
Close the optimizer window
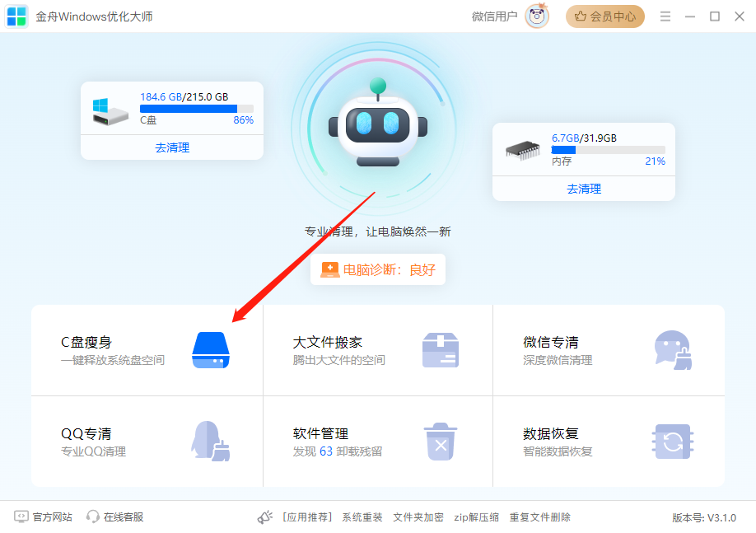coord(740,16)
